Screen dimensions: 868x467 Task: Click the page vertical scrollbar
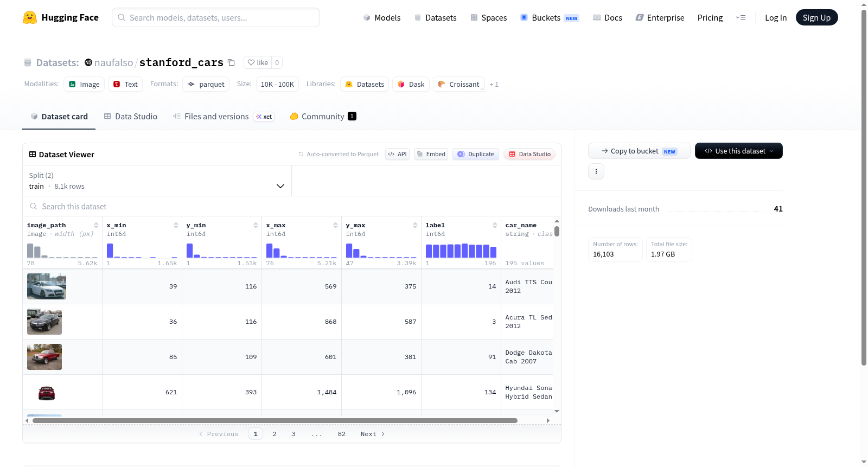(x=864, y=187)
